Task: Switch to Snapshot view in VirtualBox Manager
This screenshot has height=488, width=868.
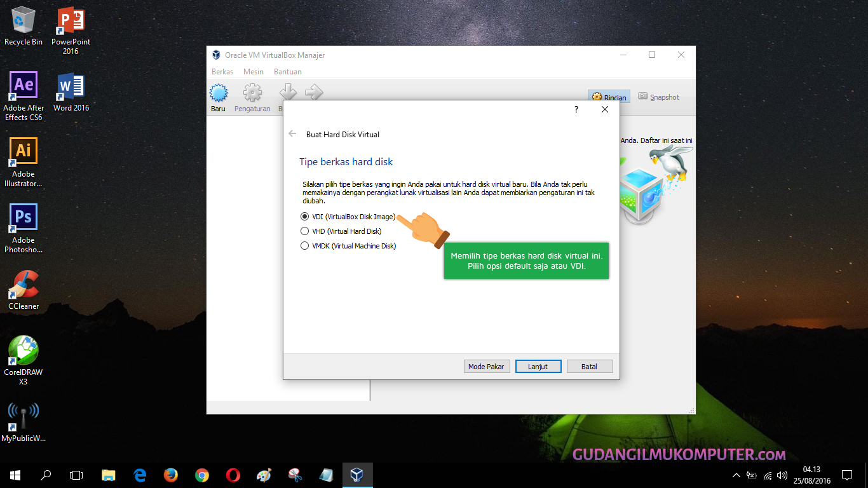Action: (659, 97)
